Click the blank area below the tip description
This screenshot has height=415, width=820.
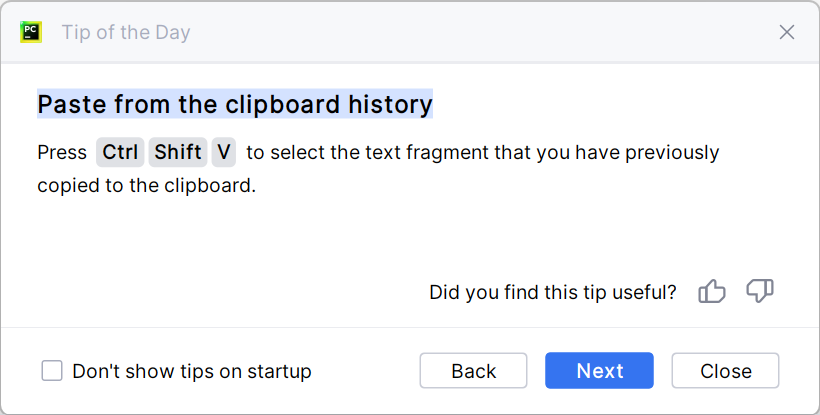click(300, 240)
